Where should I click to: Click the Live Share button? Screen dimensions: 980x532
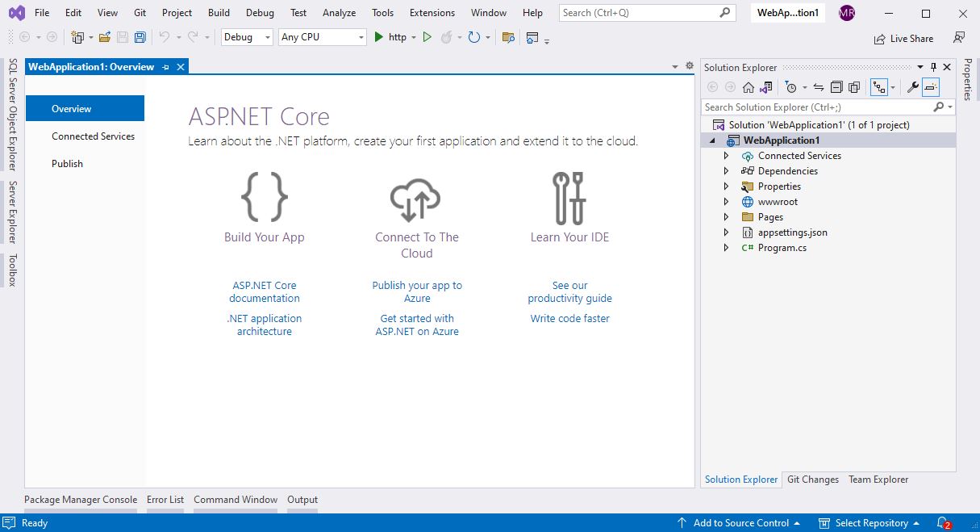tap(903, 39)
